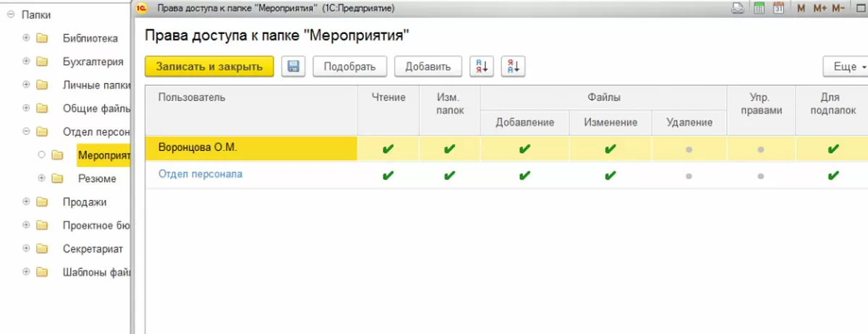Toggle Удаление right for Воронцова О.М.
The width and height of the screenshot is (868, 334).
pos(689,149)
